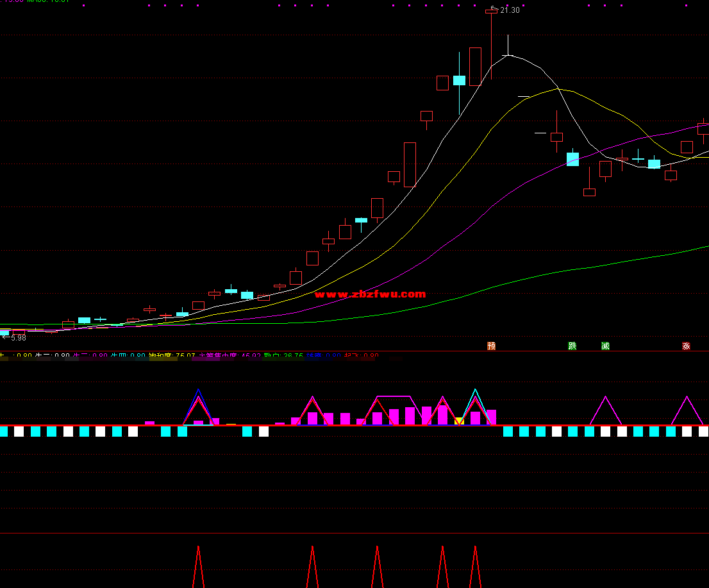
Task: Select the 减 signal marker
Action: coord(605,346)
